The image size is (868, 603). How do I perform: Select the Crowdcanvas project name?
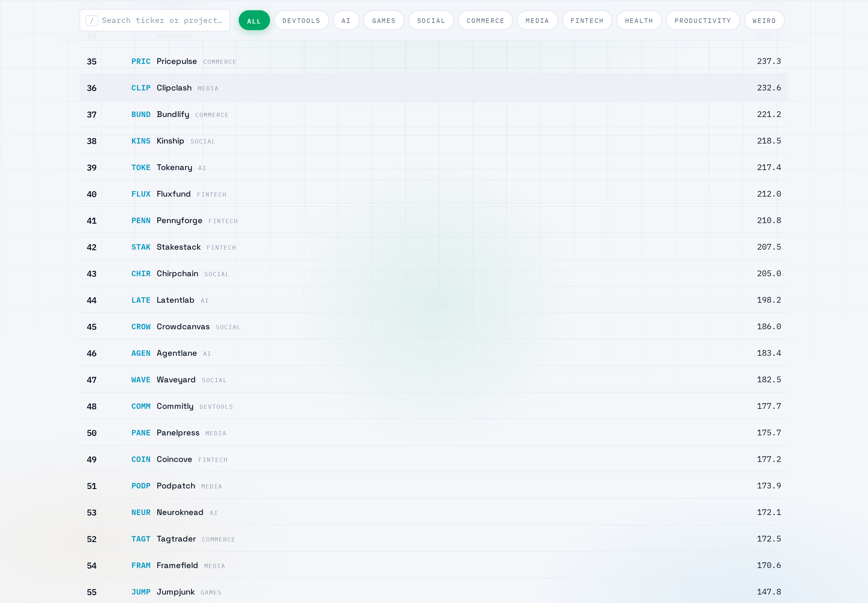point(183,327)
